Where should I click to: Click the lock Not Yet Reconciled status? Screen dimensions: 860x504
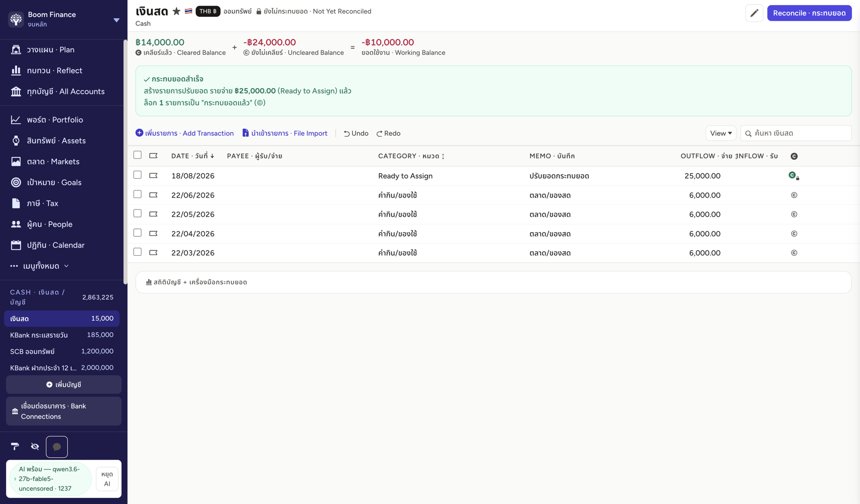point(314,11)
